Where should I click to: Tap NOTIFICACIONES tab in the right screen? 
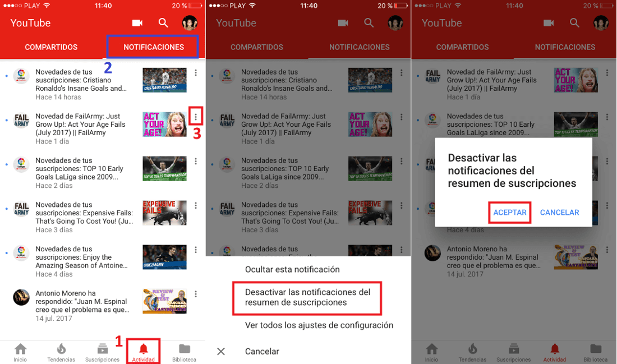[565, 47]
